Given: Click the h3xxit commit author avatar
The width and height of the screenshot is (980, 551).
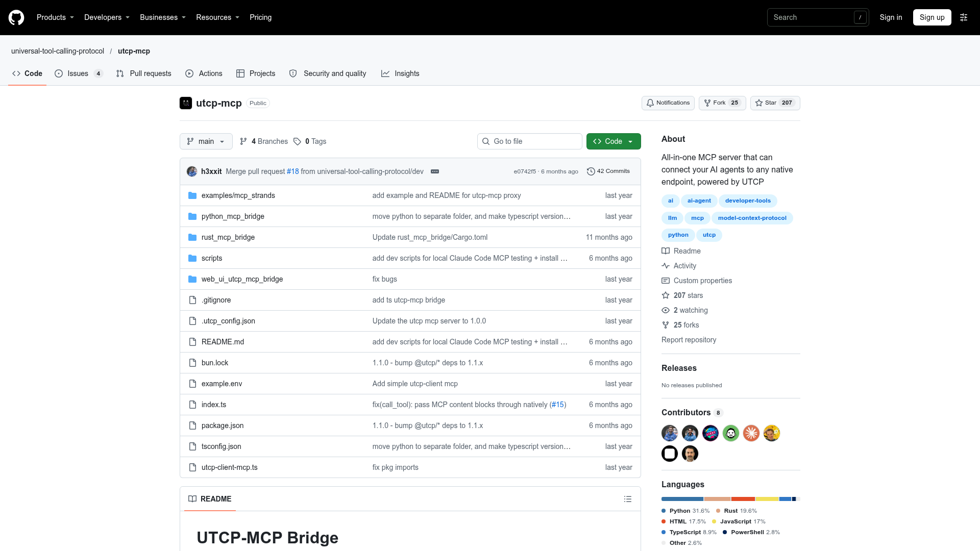Looking at the screenshot, I should pos(192,171).
